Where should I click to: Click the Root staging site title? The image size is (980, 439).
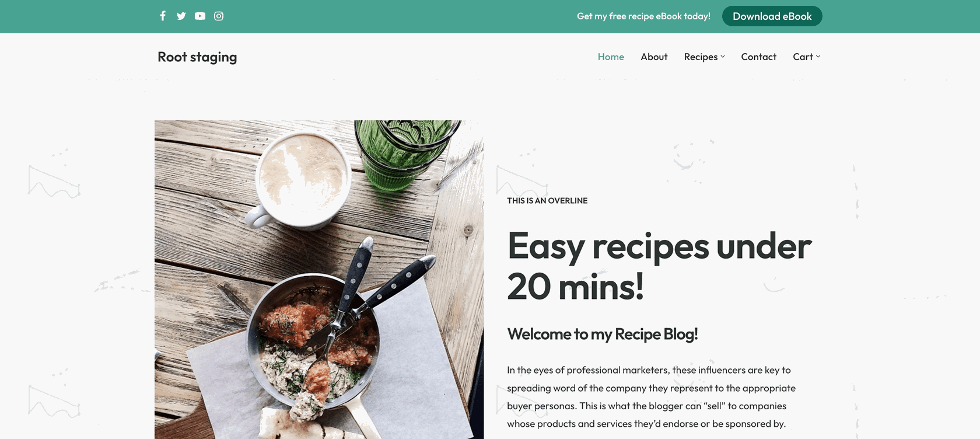click(x=197, y=57)
